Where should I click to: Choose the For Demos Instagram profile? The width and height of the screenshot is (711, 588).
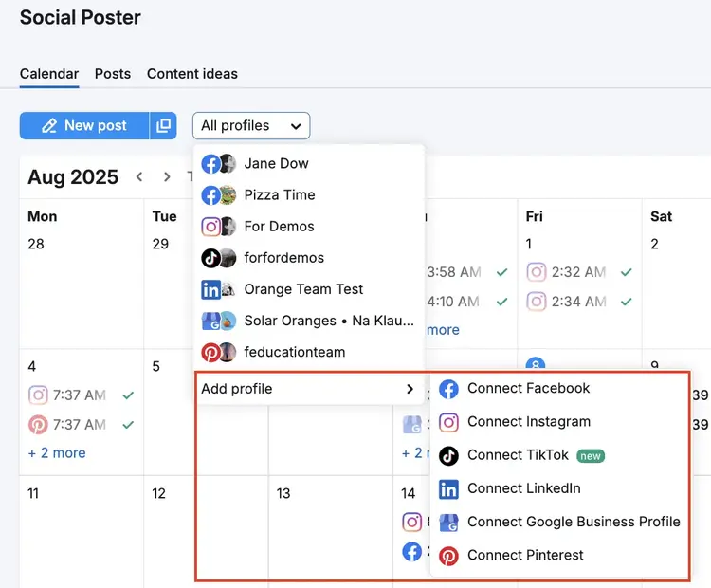point(308,227)
